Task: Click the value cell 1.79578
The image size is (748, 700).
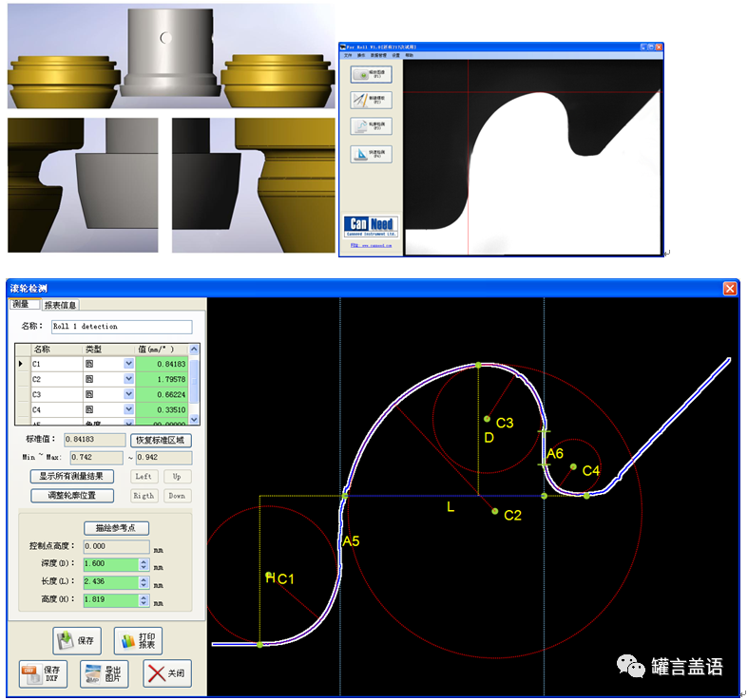Action: pos(162,379)
